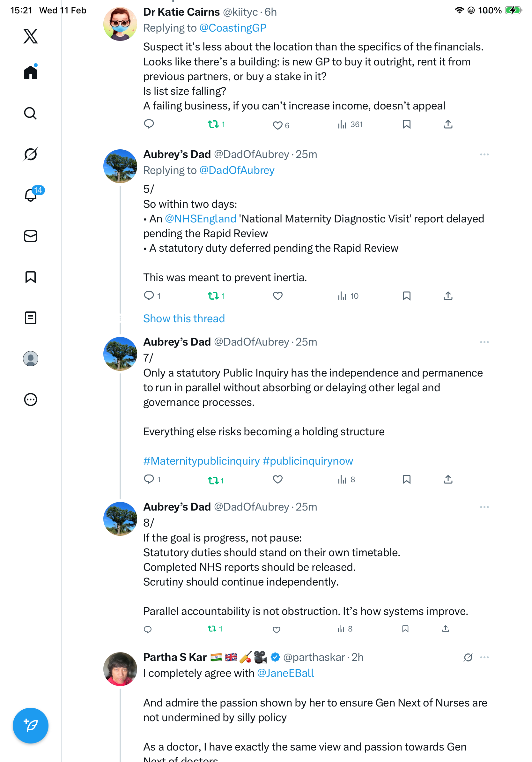The image size is (532, 762).
Task: Open Grok from the sidebar
Action: click(31, 154)
